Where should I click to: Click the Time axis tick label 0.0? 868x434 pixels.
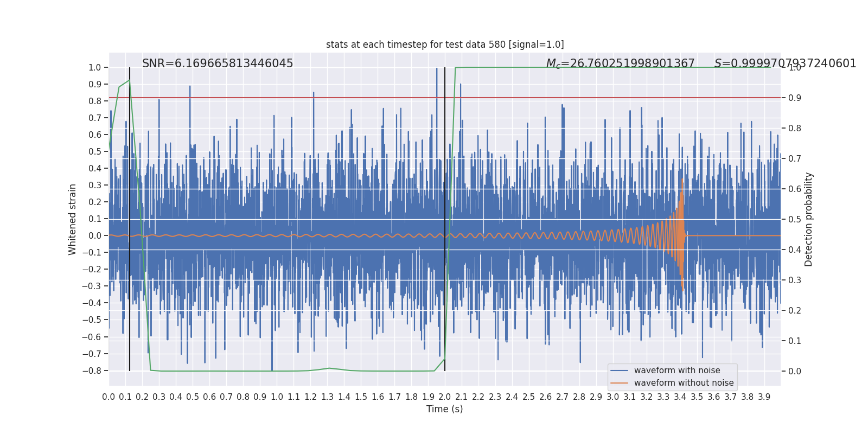(108, 397)
